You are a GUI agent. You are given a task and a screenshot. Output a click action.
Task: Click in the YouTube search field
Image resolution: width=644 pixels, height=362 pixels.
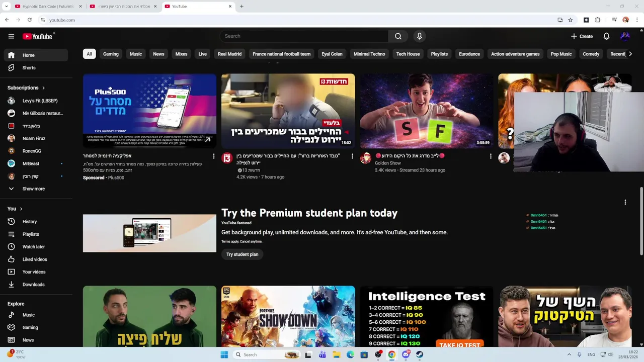[x=304, y=36]
